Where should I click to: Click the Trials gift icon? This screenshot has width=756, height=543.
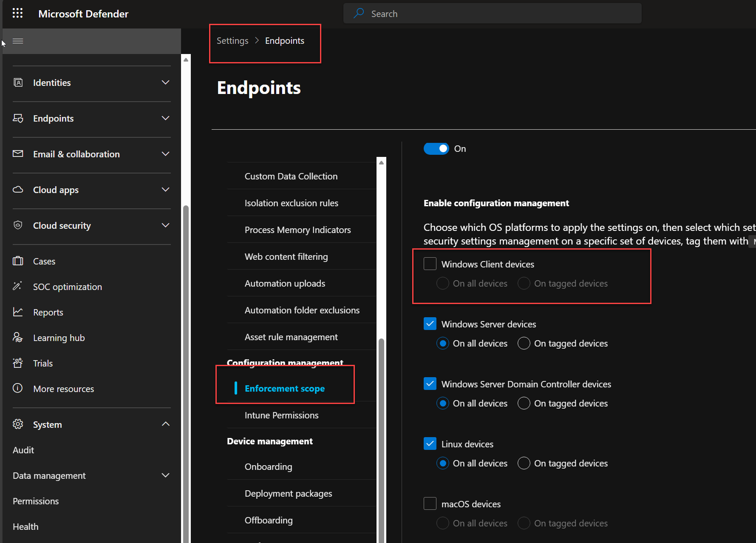coord(18,363)
